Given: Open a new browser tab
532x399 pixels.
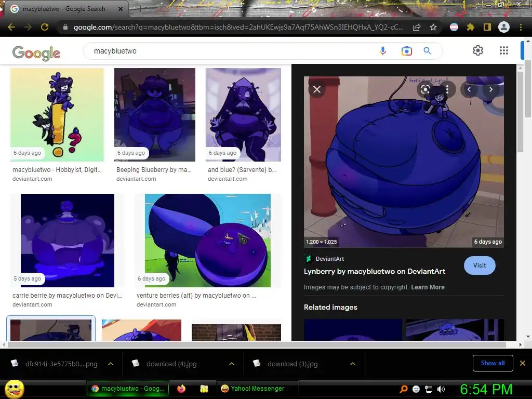Looking at the screenshot, I should (140, 9).
